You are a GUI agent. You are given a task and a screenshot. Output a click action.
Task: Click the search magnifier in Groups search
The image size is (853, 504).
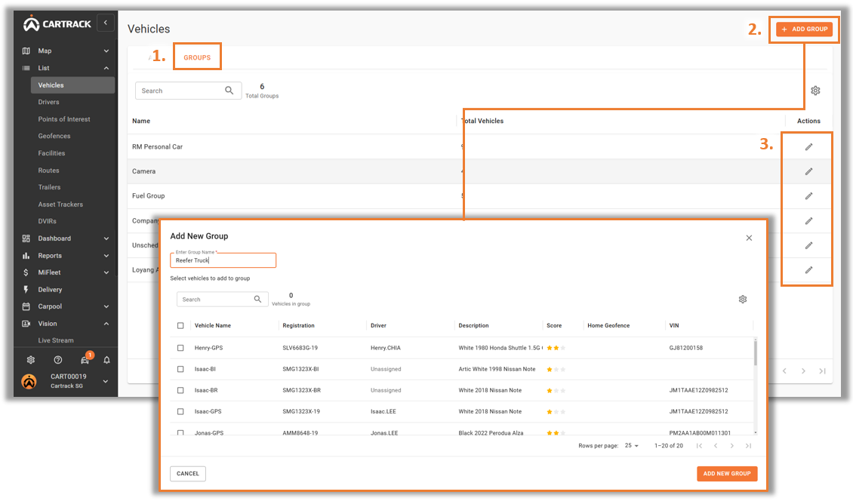[x=229, y=91]
